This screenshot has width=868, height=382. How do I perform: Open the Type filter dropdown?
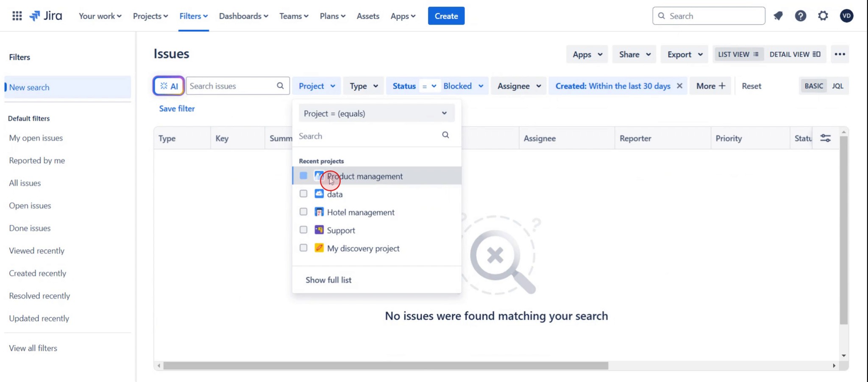click(x=363, y=86)
